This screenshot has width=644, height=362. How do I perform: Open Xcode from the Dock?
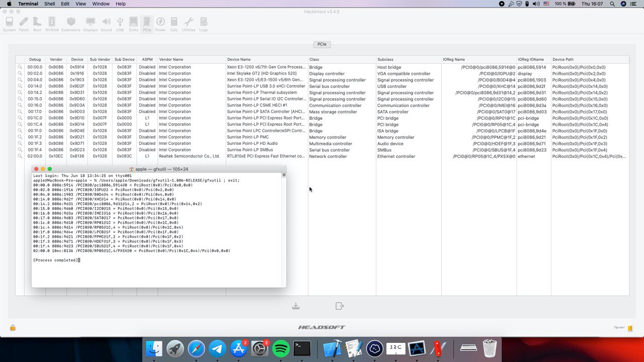332,348
